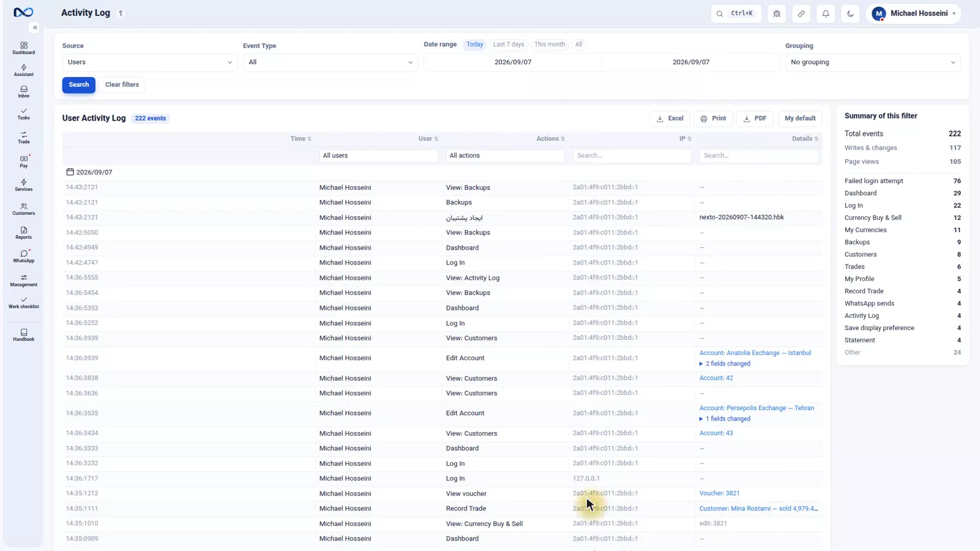Click the 222 events badge
This screenshot has height=551, width=980.
[150, 119]
